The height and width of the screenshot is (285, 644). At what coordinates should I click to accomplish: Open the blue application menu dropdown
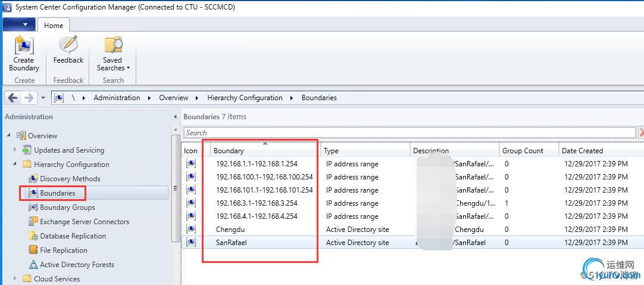tap(19, 24)
